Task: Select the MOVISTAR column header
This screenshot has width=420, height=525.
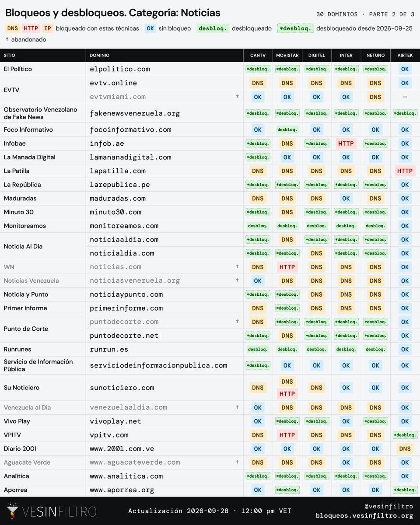Action: pos(287,56)
